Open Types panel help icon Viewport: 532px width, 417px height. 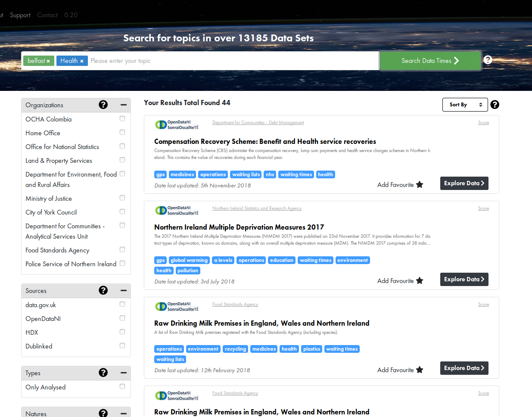click(103, 373)
